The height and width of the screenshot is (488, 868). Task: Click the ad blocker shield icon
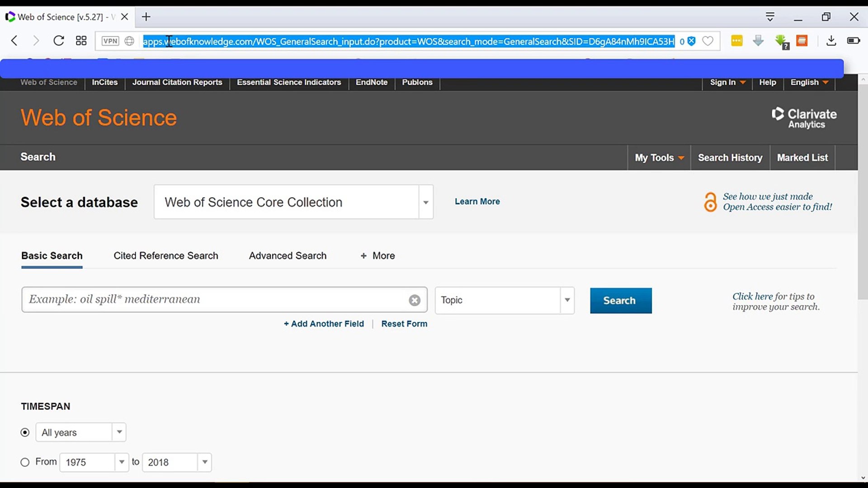coord(692,41)
